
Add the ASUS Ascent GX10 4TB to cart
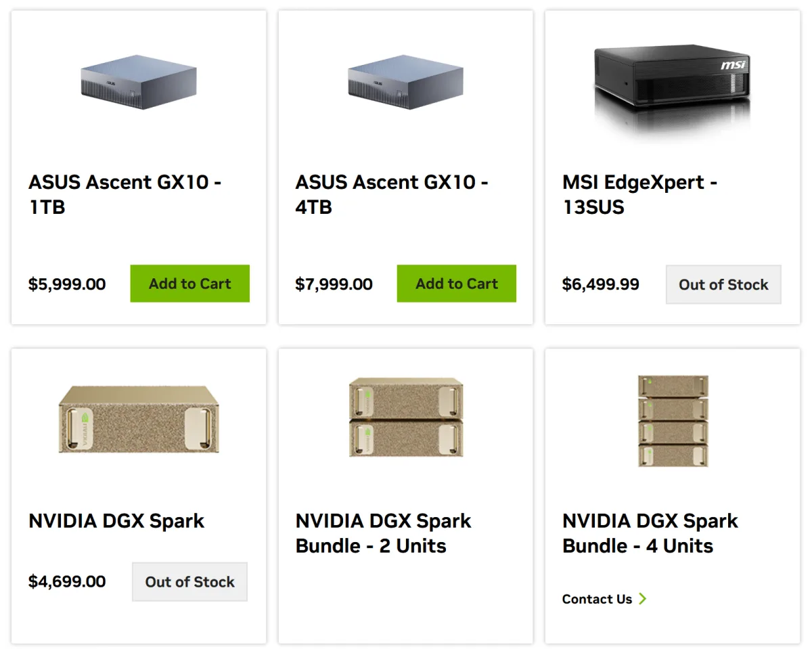coord(457,284)
